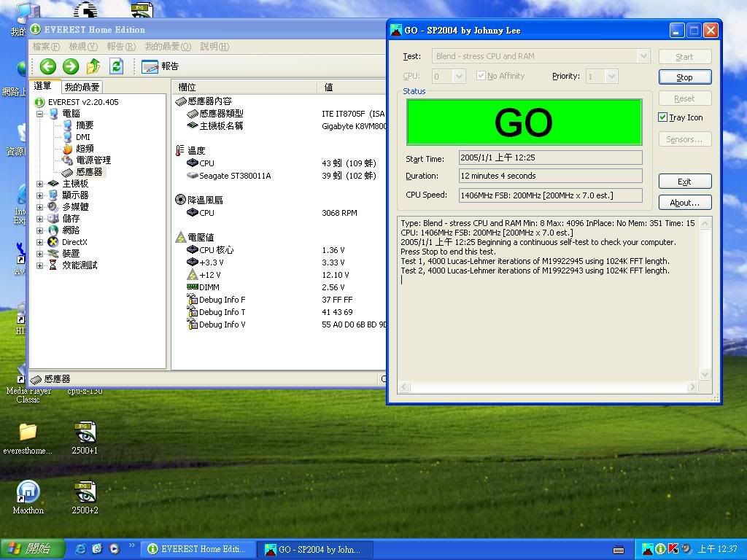The height and width of the screenshot is (560, 747).
Task: Open the Priority dropdown in SP2004
Action: [612, 76]
